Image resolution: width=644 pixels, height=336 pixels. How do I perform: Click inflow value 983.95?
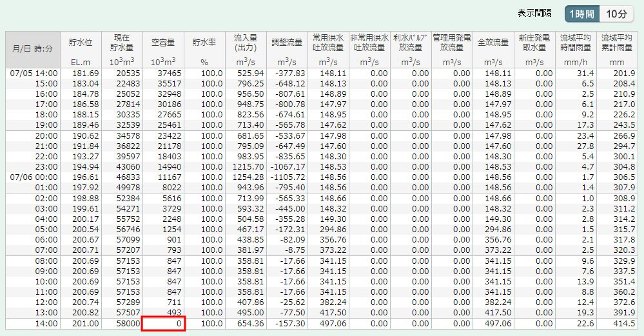pos(251,157)
